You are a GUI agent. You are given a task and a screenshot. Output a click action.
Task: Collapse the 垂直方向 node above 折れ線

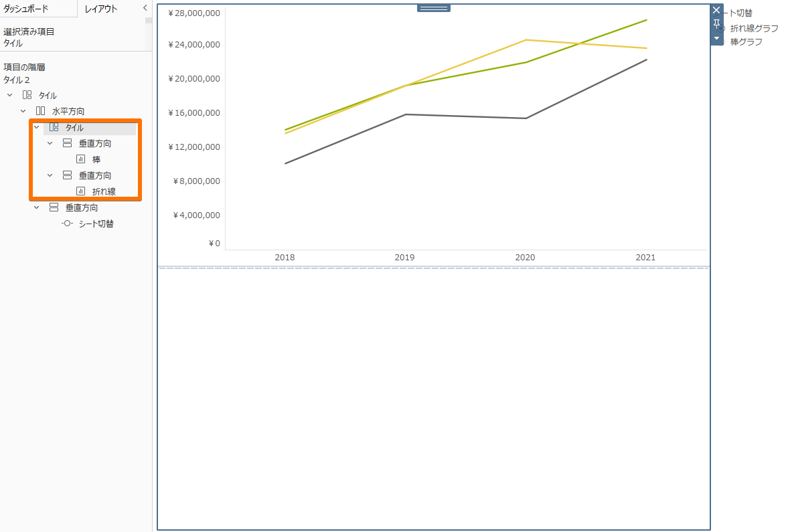coord(50,175)
